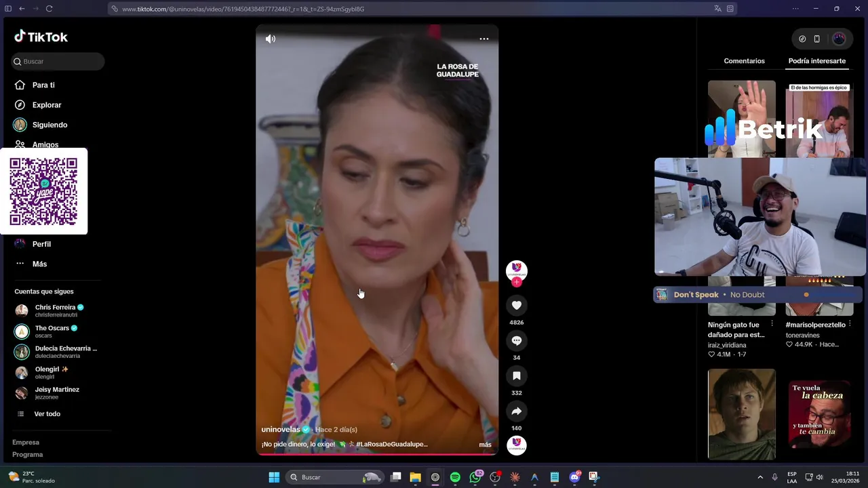Image resolution: width=868 pixels, height=488 pixels.
Task: Open comments via the speech bubble icon
Action: (x=517, y=341)
